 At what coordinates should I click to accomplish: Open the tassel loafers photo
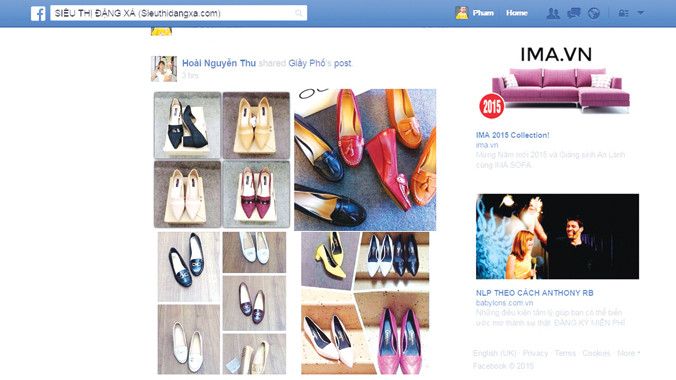tap(365, 160)
